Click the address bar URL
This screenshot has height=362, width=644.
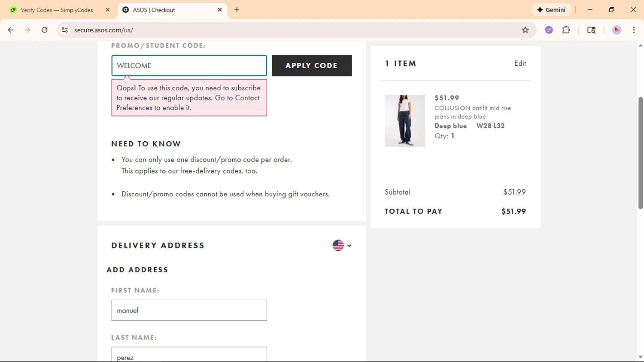[x=103, y=30]
